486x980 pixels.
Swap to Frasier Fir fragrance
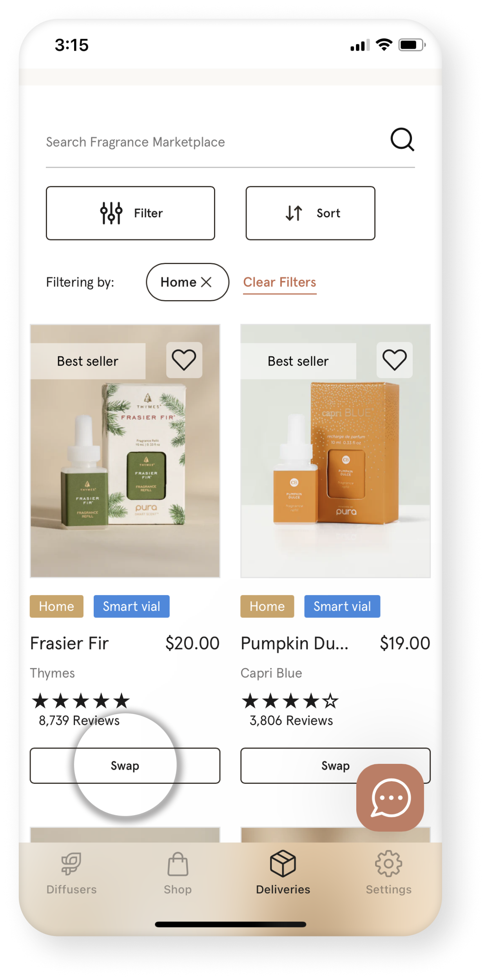click(x=125, y=766)
